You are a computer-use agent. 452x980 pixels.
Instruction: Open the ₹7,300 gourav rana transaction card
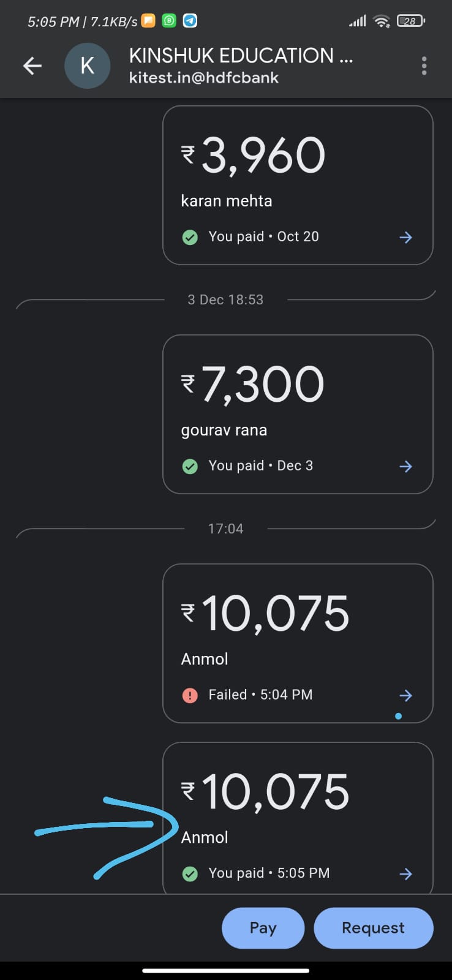click(298, 414)
